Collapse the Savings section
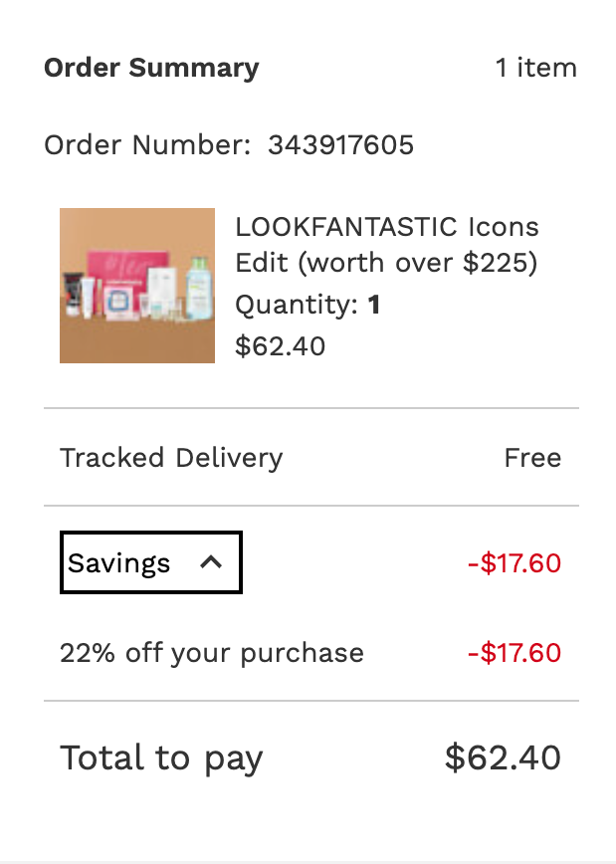Image resolution: width=616 pixels, height=864 pixels. (x=150, y=563)
